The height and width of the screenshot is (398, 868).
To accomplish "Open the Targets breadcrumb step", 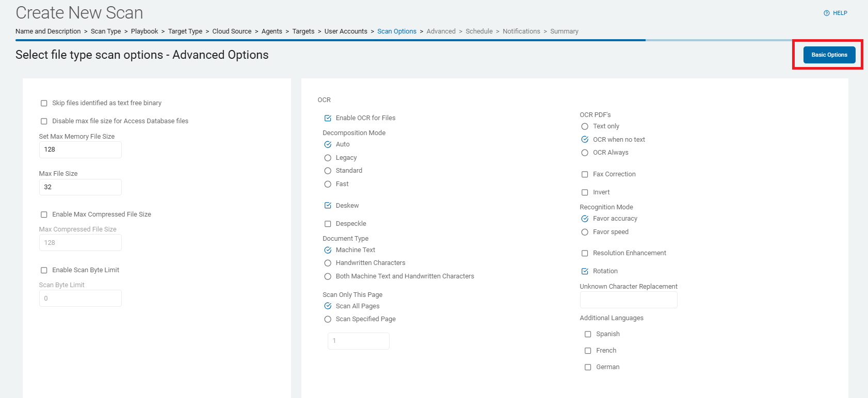I will pos(303,31).
